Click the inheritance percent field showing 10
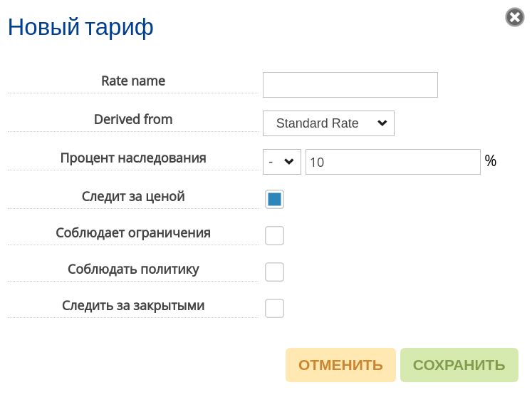This screenshot has width=532, height=395. (x=393, y=162)
